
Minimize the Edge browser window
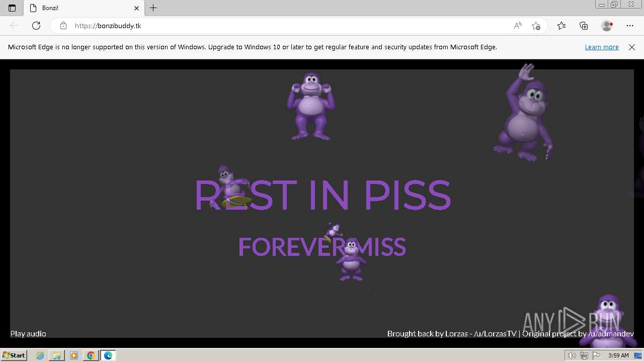pos(602,5)
